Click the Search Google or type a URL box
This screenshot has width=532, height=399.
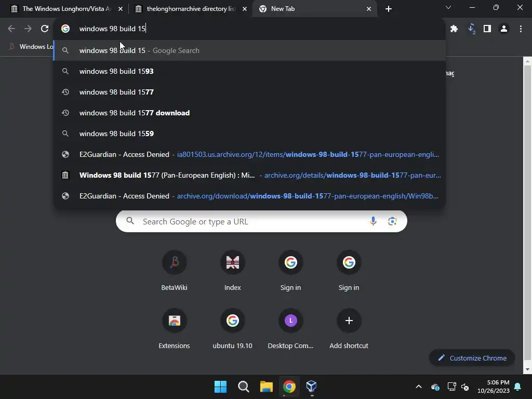[x=261, y=221]
